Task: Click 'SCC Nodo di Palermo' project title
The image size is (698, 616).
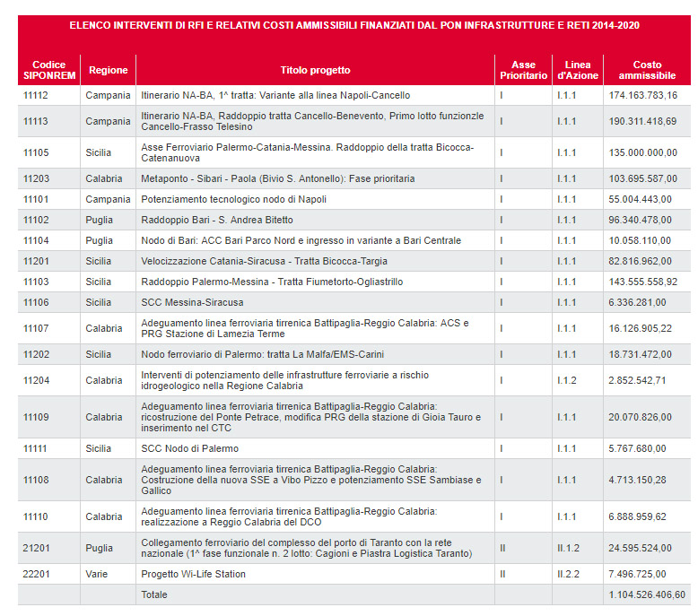Action: point(189,448)
